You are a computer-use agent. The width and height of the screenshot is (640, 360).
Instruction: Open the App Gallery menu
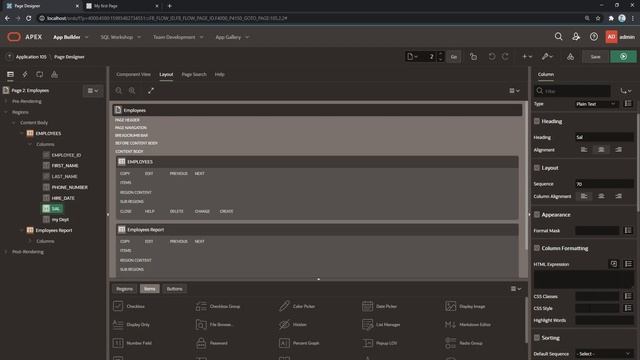232,37
